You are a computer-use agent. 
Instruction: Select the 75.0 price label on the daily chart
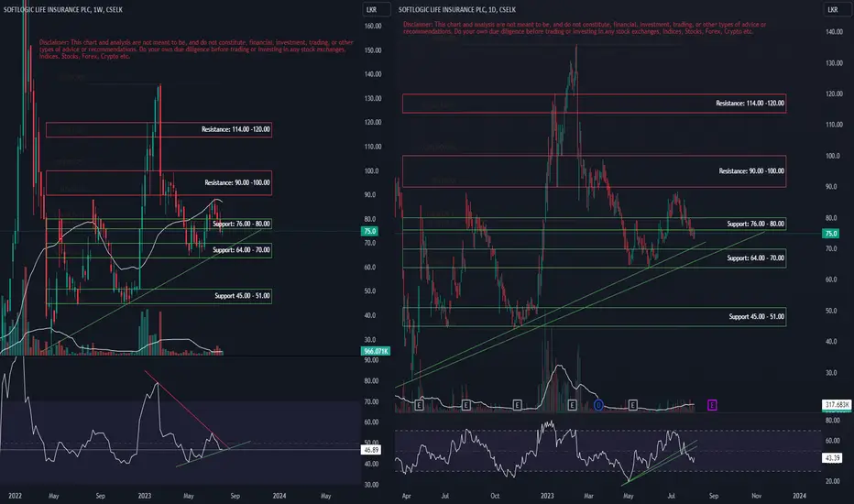(830, 233)
